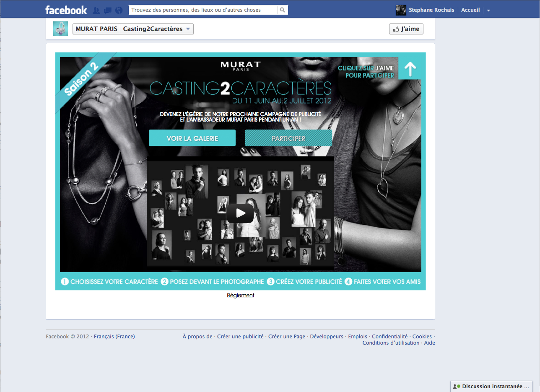Open the Règlement link
The height and width of the screenshot is (392, 540).
(x=241, y=295)
